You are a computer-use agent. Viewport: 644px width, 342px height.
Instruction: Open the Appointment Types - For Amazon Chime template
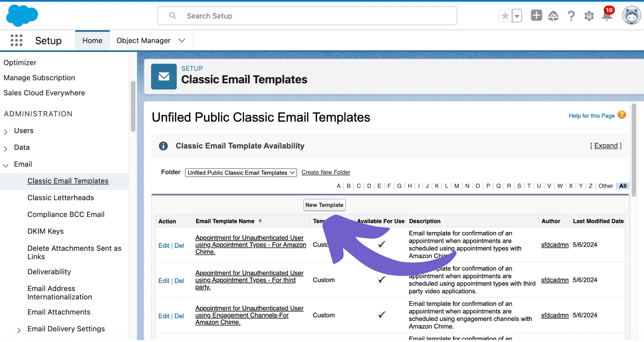pyautogui.click(x=251, y=245)
